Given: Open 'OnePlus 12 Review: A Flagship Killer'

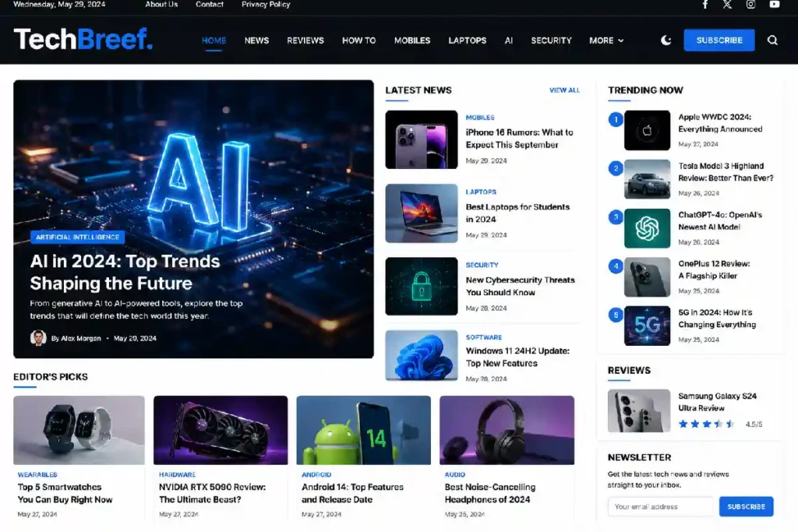Looking at the screenshot, I should point(714,270).
